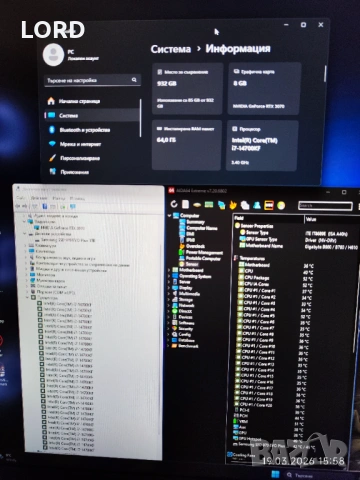
Task: Expand Motherboard node in AIDA64 tree
Action: pyautogui.click(x=169, y=270)
